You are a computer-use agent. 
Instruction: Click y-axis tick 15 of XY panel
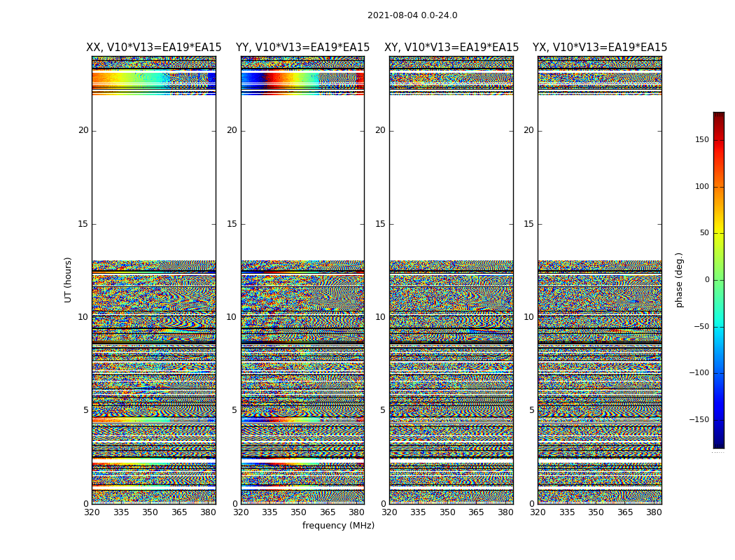[381, 224]
